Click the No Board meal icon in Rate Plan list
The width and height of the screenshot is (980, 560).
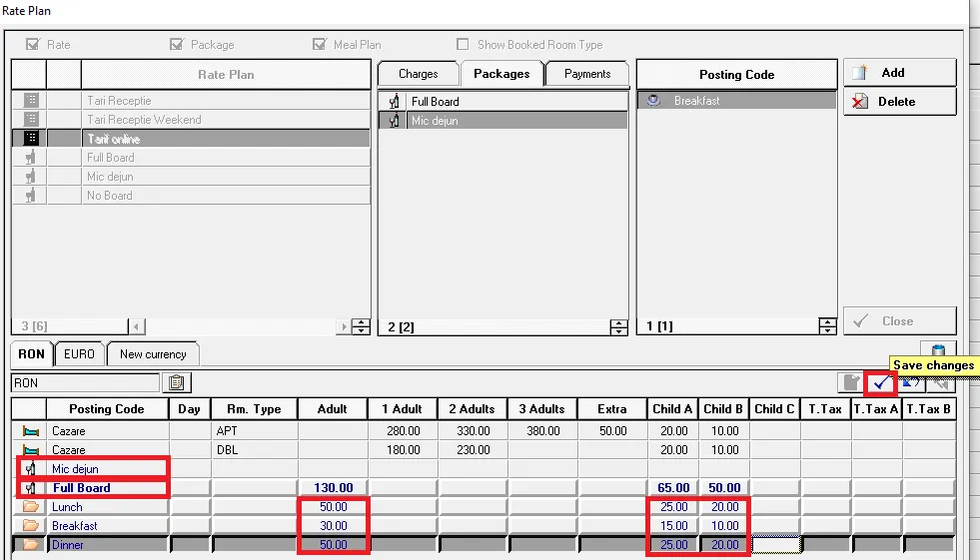click(31, 196)
